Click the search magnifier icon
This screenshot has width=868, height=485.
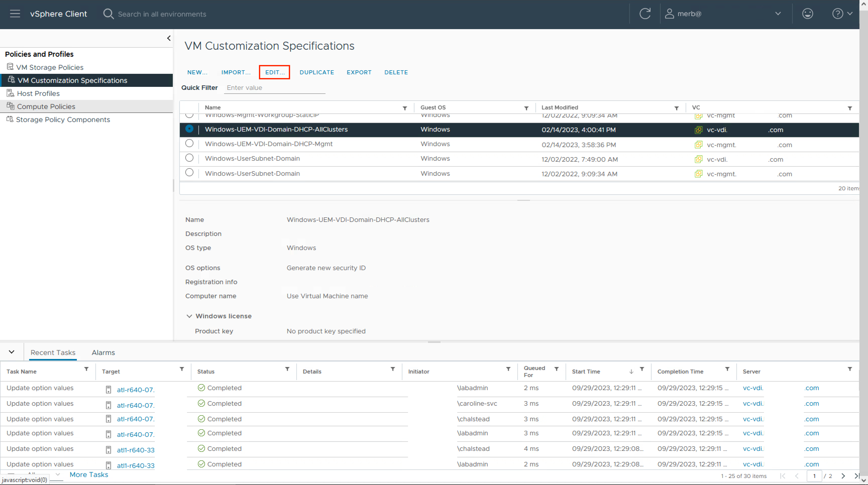point(108,14)
